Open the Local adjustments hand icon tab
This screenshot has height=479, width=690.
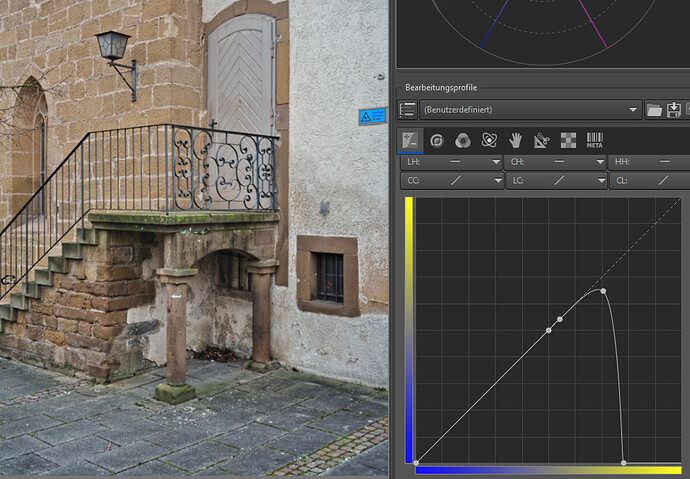click(x=515, y=140)
